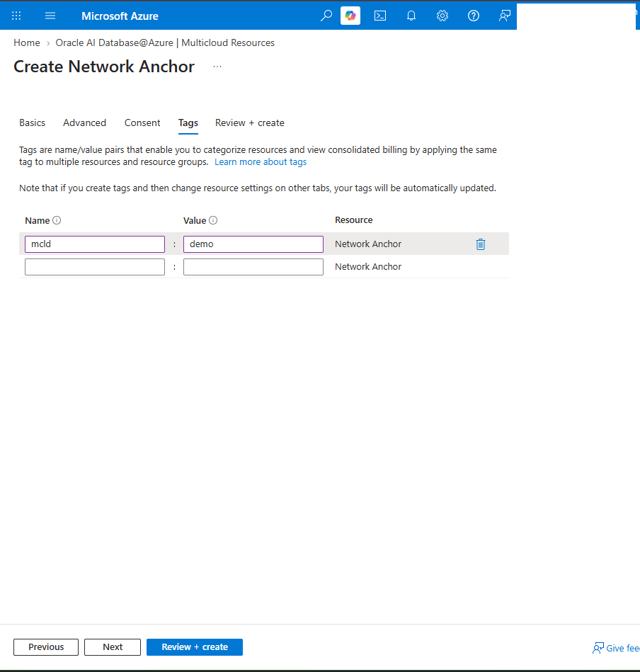640x672 pixels.
Task: Open portal settings gear
Action: pos(442,16)
